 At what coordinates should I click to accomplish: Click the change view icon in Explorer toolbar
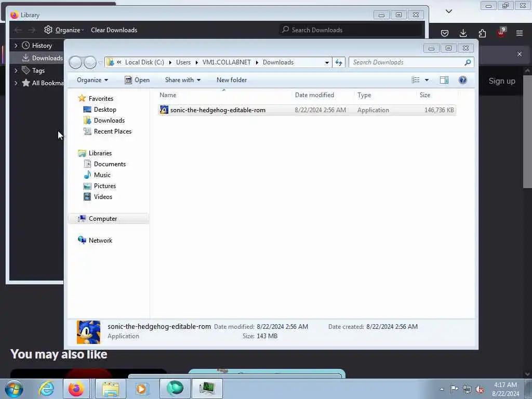(x=416, y=80)
